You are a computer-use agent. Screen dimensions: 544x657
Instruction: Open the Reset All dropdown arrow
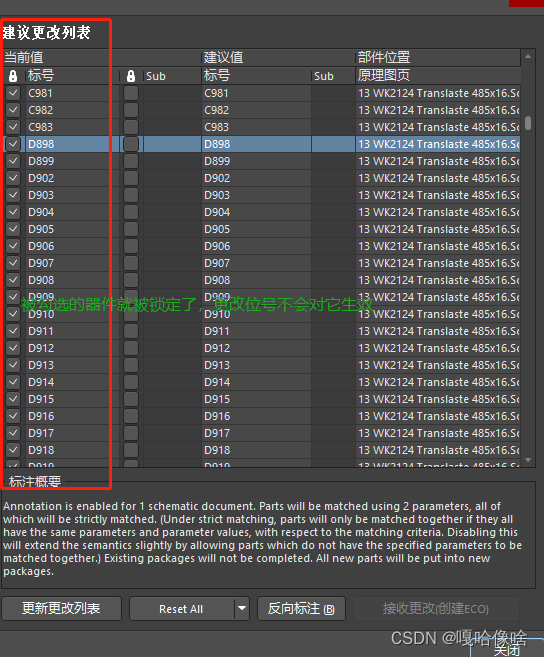(242, 608)
